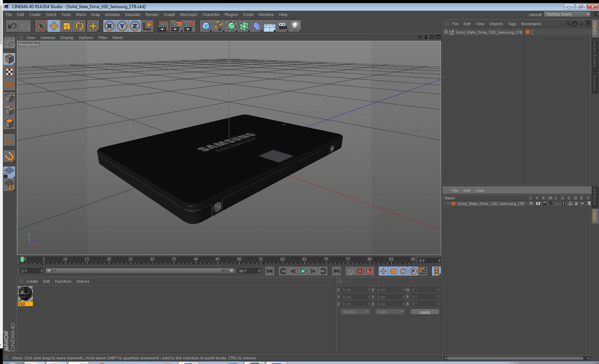The height and width of the screenshot is (364, 599).
Task: Open the Mesh menu
Action: [x=81, y=15]
